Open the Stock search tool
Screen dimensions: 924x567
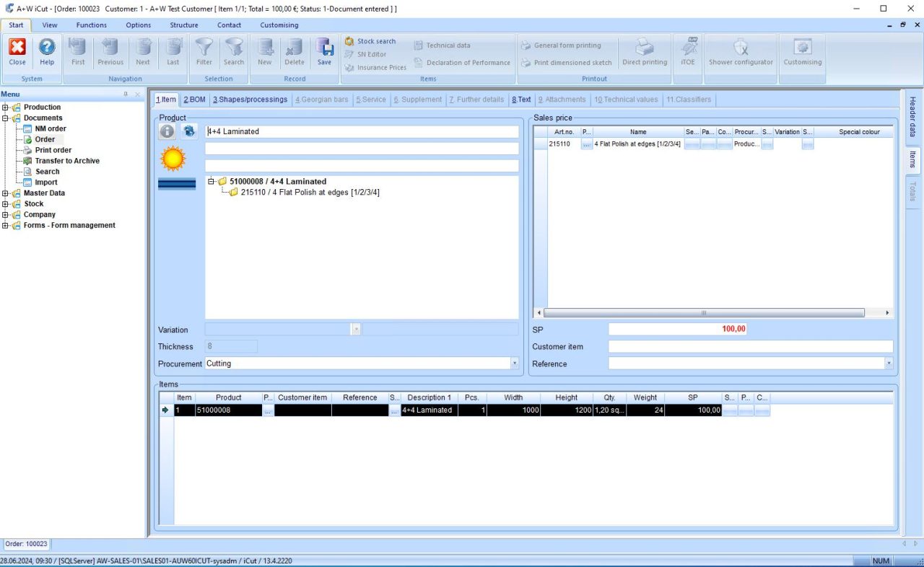click(373, 41)
